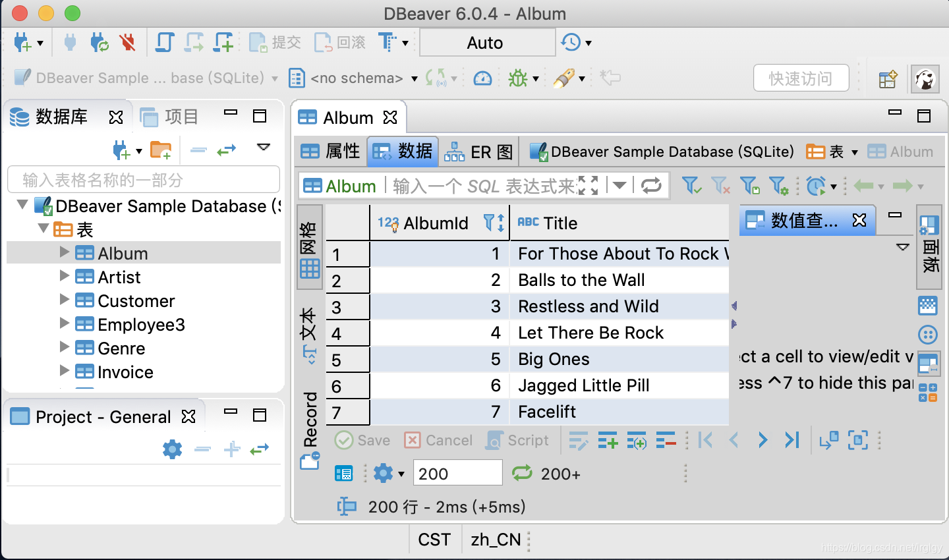Click the Save button
The width and height of the screenshot is (949, 560).
(x=362, y=440)
